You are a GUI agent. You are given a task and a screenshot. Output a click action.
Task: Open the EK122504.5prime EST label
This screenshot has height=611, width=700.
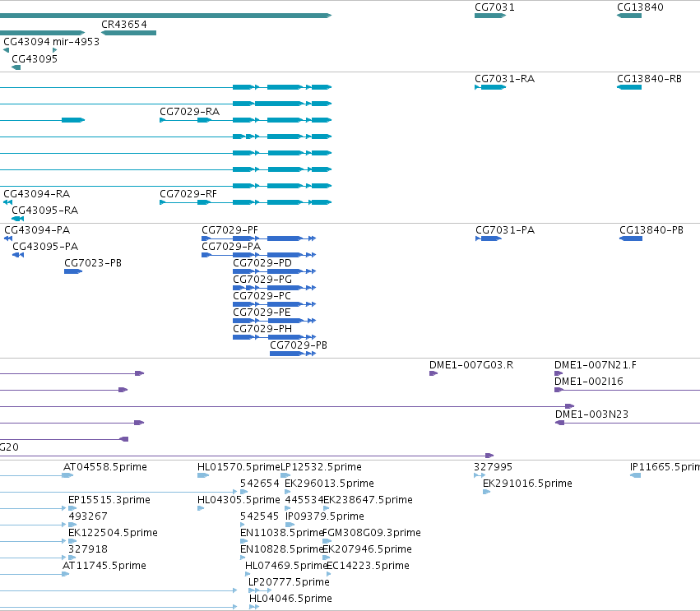click(x=113, y=533)
